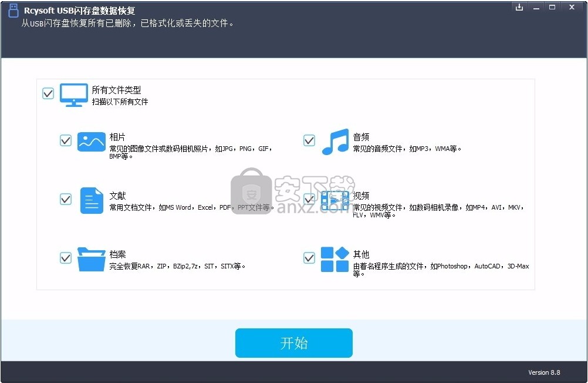Screen dimensions: 588x383
Task: Uncheck the 其他 checkbox
Action: (x=309, y=257)
